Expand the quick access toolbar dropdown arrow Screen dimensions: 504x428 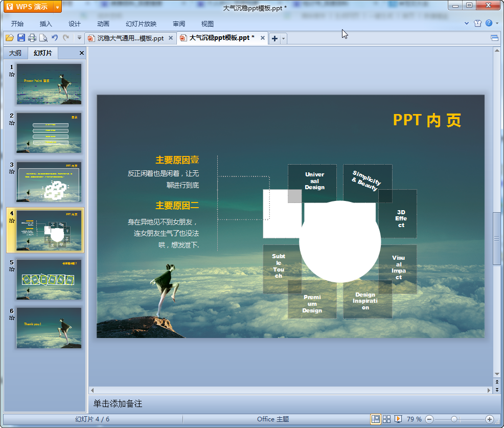coord(79,38)
